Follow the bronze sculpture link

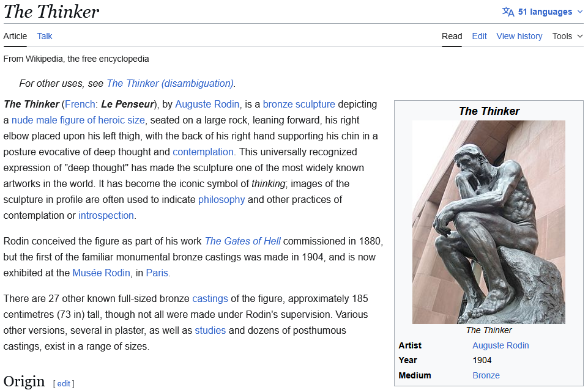coord(299,104)
